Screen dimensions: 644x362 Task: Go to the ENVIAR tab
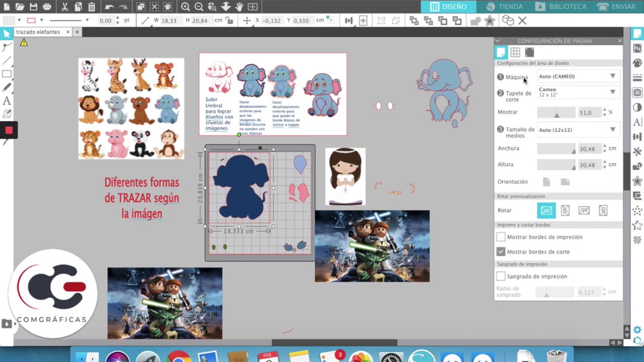(x=617, y=7)
